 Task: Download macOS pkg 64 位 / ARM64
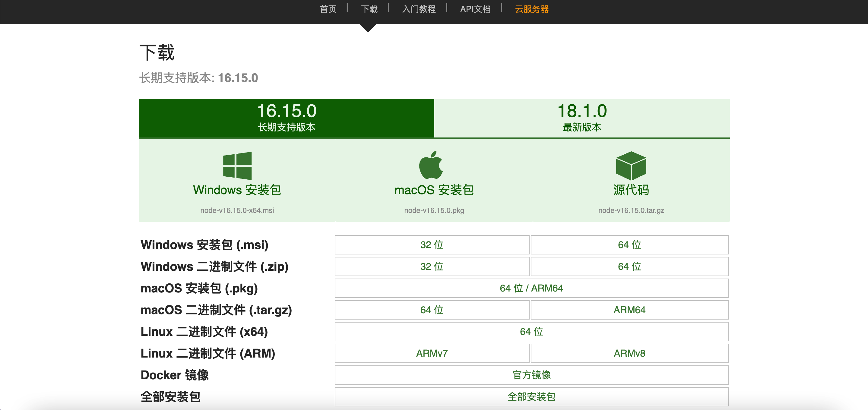click(x=531, y=288)
